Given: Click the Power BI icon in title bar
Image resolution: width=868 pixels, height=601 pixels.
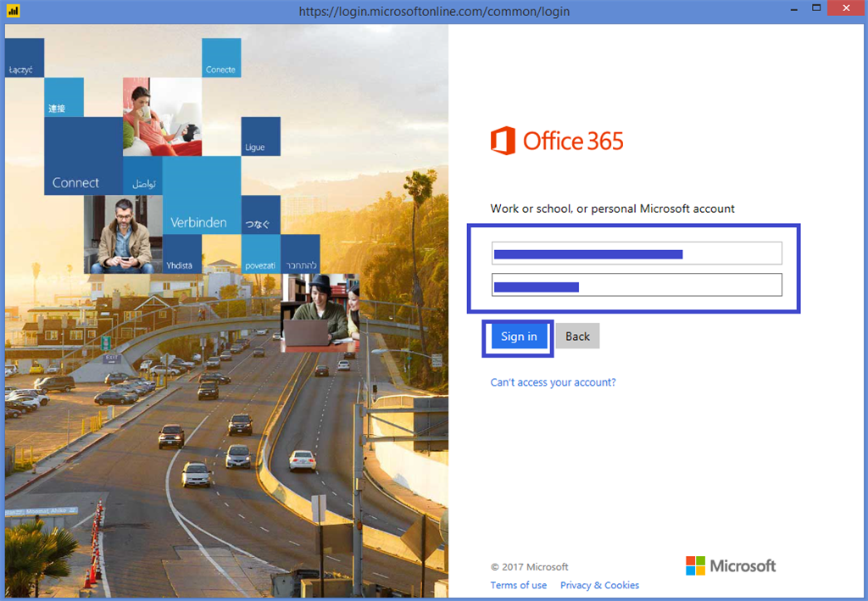Looking at the screenshot, I should tap(13, 10).
